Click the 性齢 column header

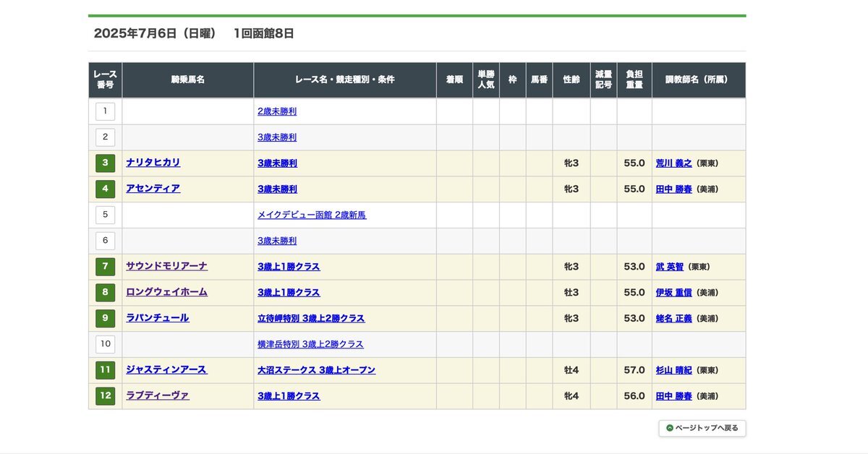571,80
